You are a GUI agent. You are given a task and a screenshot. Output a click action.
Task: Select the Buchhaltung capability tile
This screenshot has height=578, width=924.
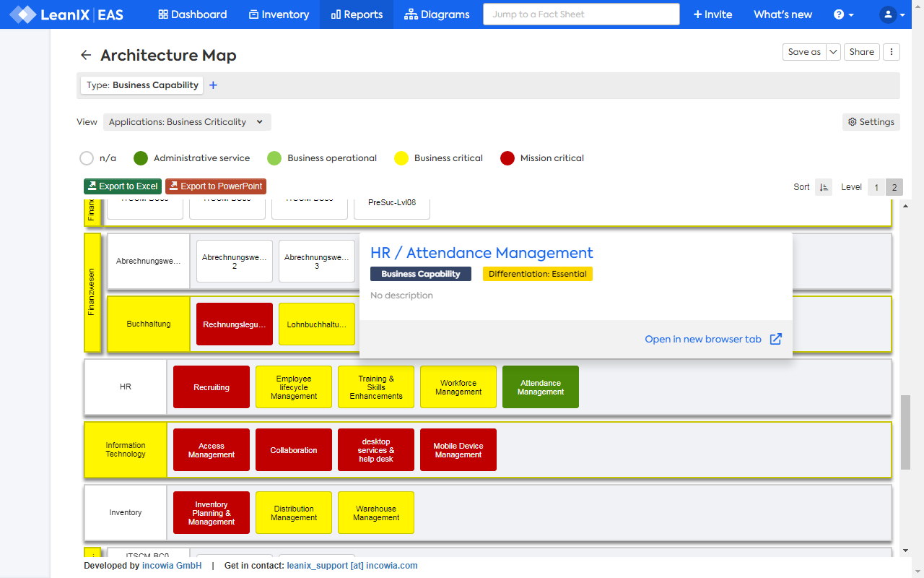(x=149, y=324)
